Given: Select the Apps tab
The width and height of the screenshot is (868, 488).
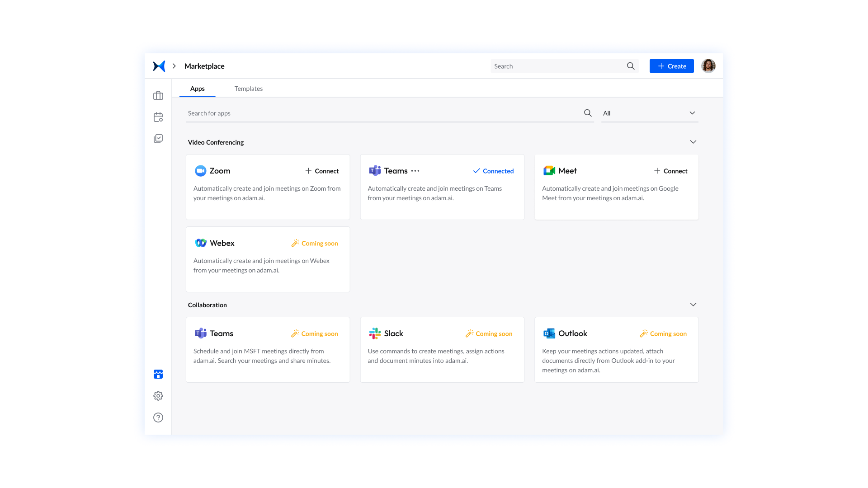Looking at the screenshot, I should (x=197, y=89).
